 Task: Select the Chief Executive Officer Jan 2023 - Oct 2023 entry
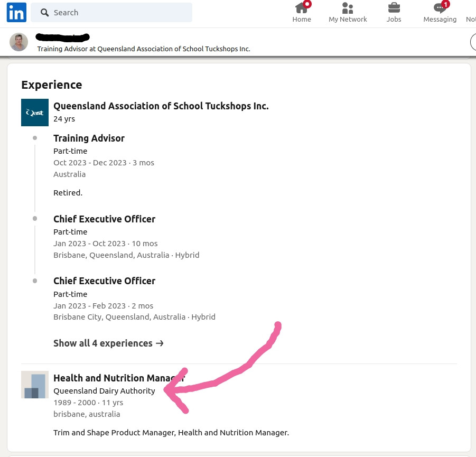105,219
